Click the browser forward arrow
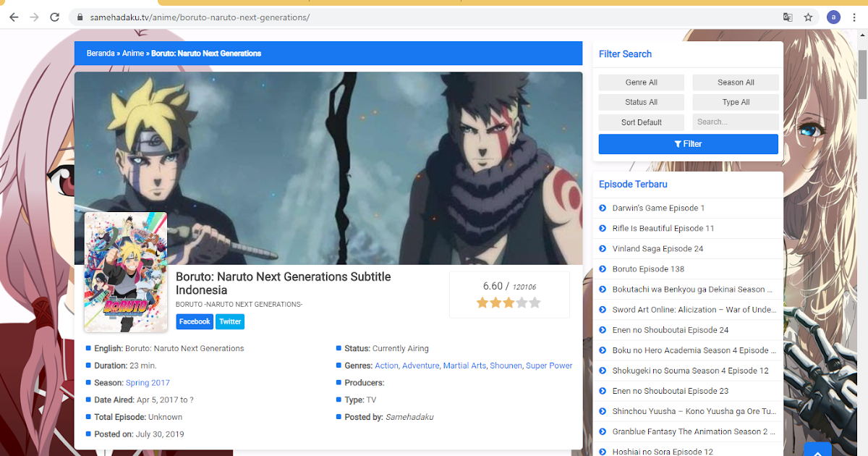868x456 pixels. [x=34, y=17]
